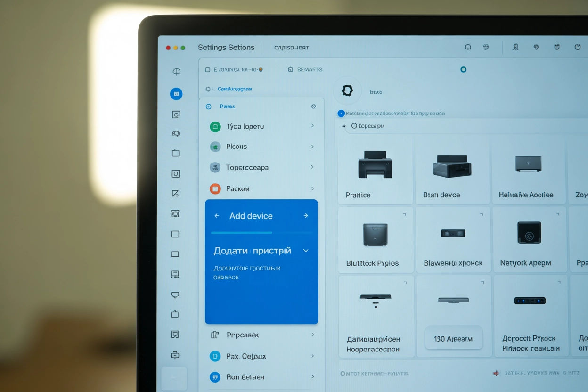588x392 pixels.
Task: Open the person badge icon in top toolbar
Action: click(515, 47)
